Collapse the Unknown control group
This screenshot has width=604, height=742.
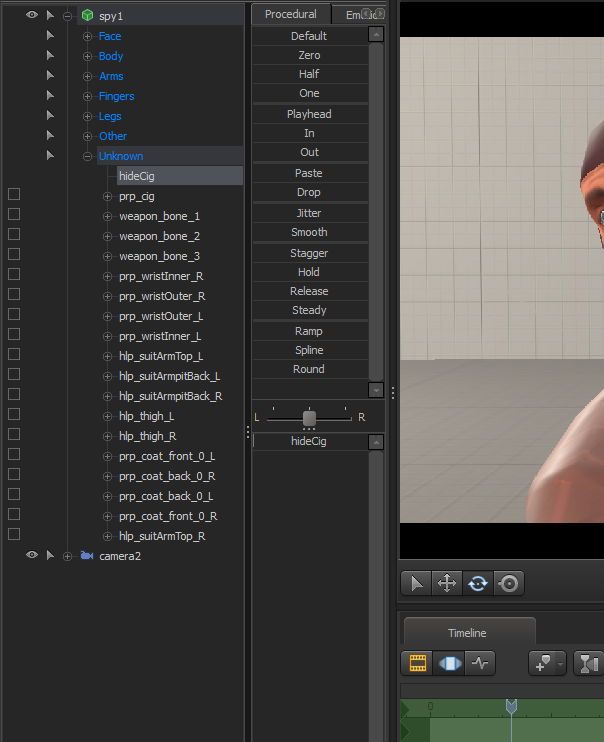tap(87, 156)
